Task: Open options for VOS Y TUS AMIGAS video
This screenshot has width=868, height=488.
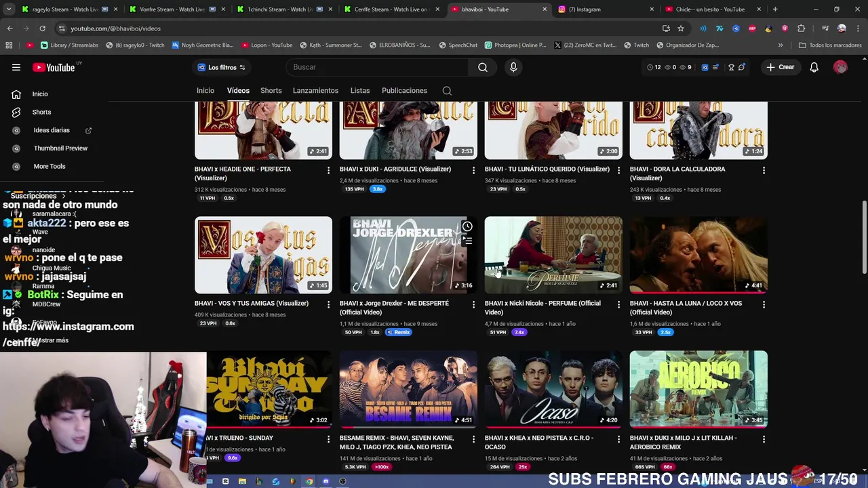Action: click(x=328, y=304)
